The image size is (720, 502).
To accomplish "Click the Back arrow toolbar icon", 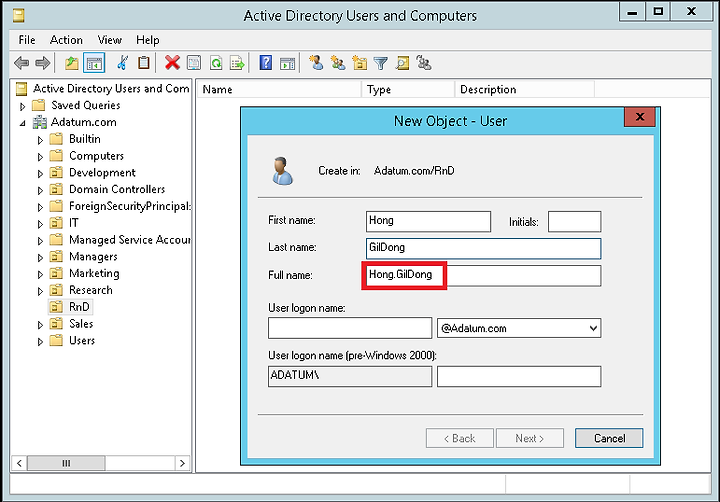I will click(x=22, y=63).
